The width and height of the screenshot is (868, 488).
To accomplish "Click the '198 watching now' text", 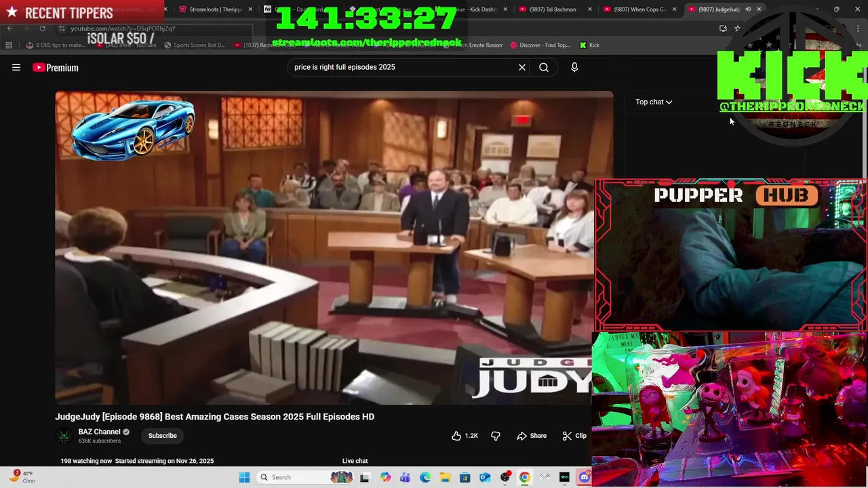I will 86,461.
